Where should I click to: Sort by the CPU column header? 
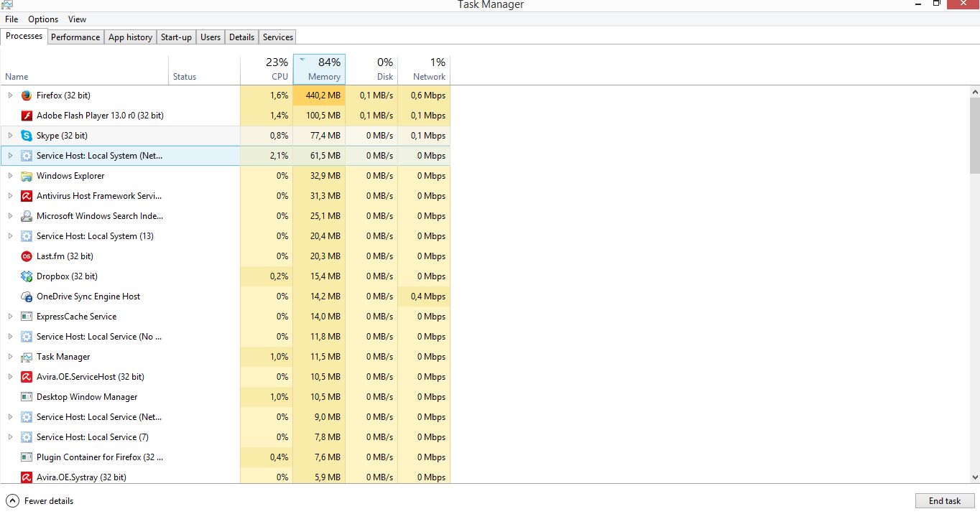point(267,69)
